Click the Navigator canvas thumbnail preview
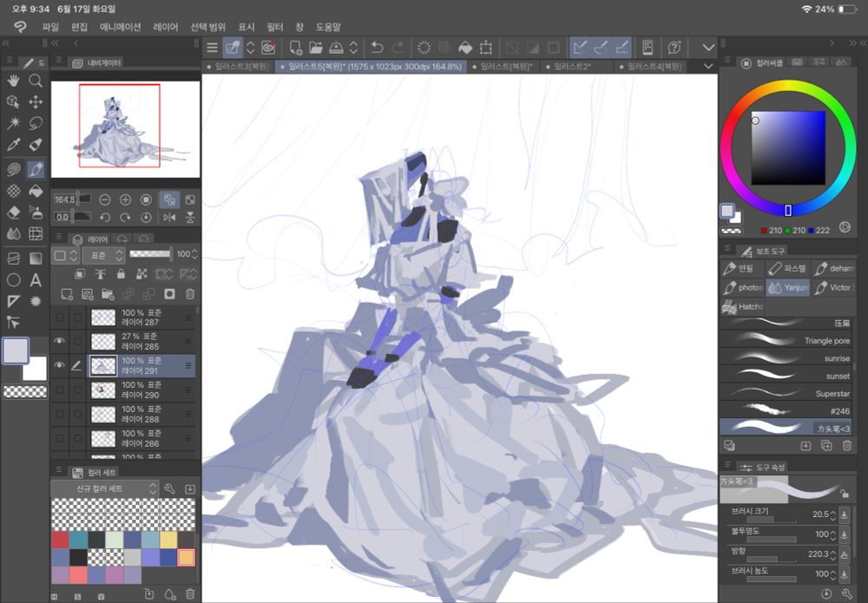Screen dimensions: 868x603 126,129
